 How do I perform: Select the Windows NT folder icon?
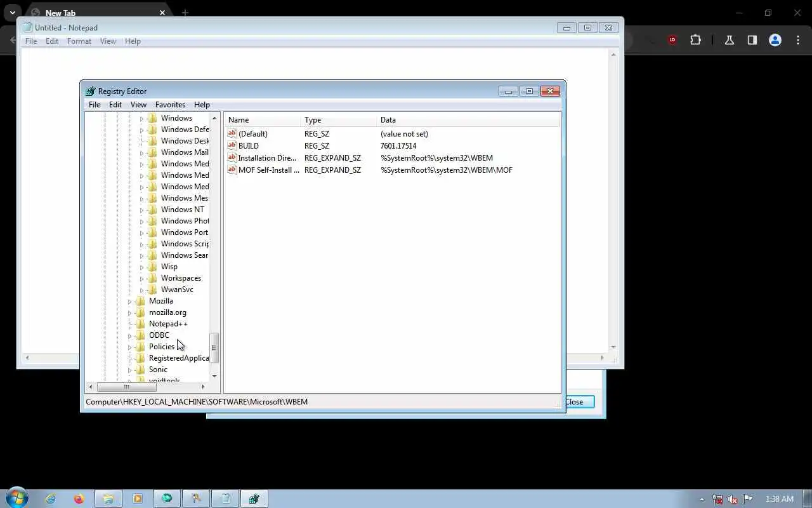[153, 210]
